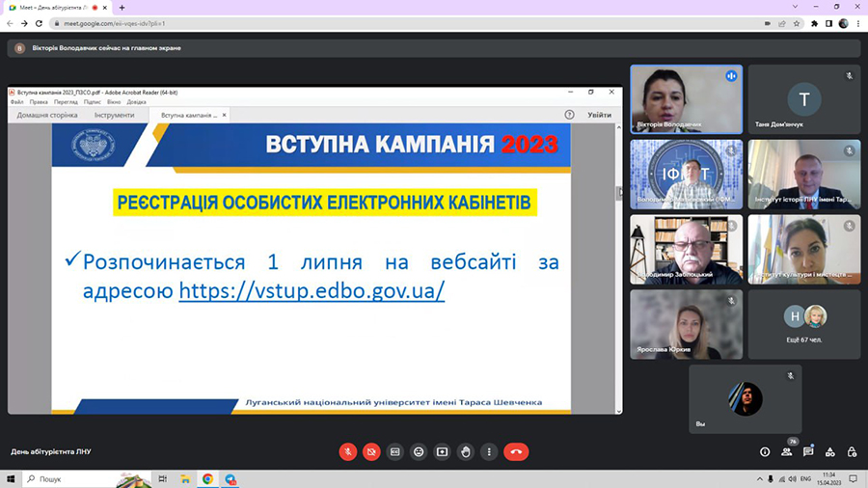
Task: Open Chrome three-dot menu
Action: pos(858,24)
